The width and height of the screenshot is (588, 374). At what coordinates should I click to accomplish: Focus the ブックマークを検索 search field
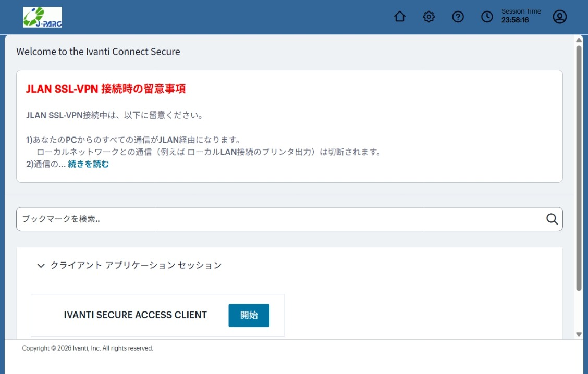281,219
